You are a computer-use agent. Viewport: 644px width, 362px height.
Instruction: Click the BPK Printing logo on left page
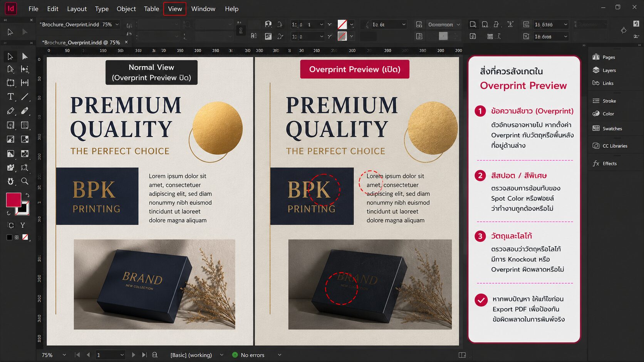(x=97, y=196)
